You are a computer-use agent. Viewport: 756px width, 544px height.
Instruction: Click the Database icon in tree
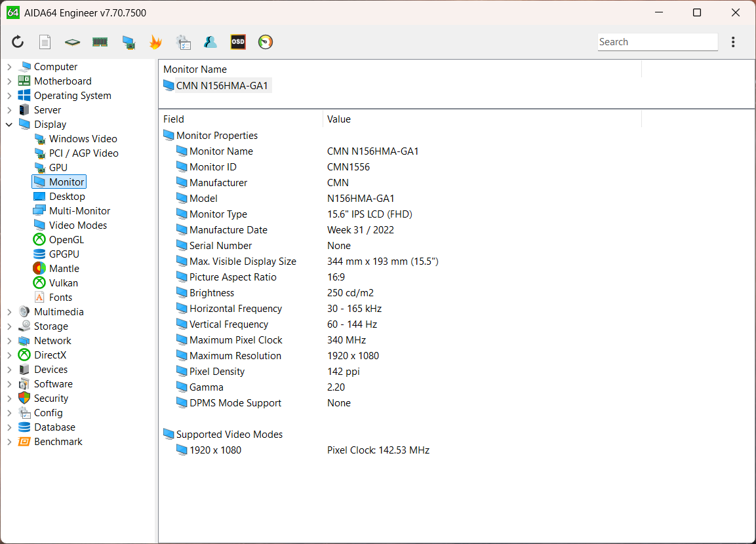coord(24,427)
